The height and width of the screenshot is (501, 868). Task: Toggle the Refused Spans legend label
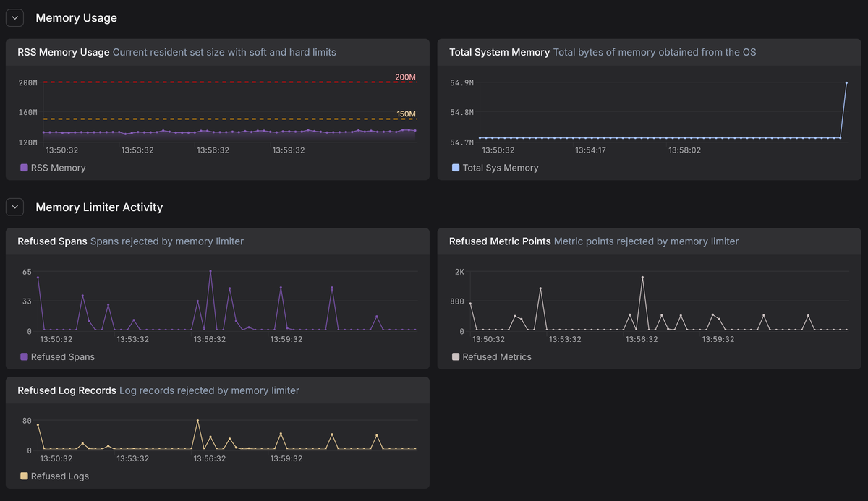pyautogui.click(x=62, y=357)
